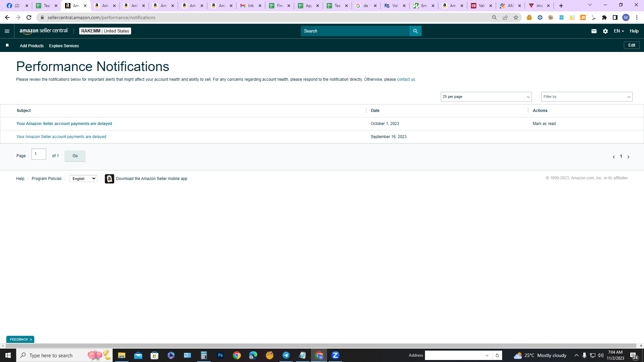Image resolution: width=644 pixels, height=362 pixels.
Task: Open the Chrome side panel icon
Action: coord(615,17)
